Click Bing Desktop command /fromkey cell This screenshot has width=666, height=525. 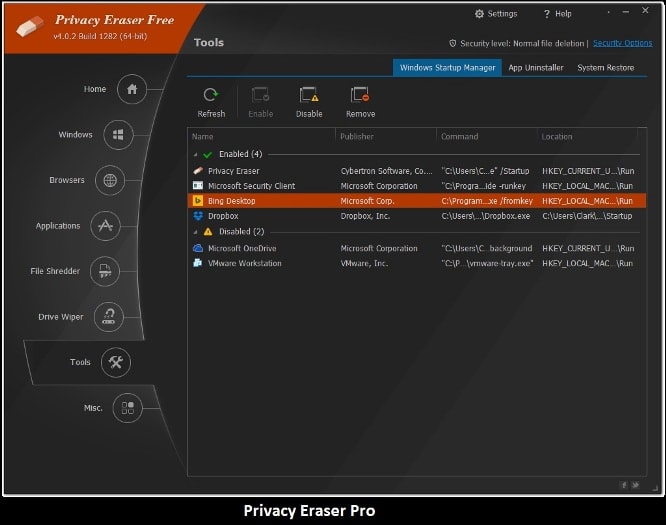[487, 201]
